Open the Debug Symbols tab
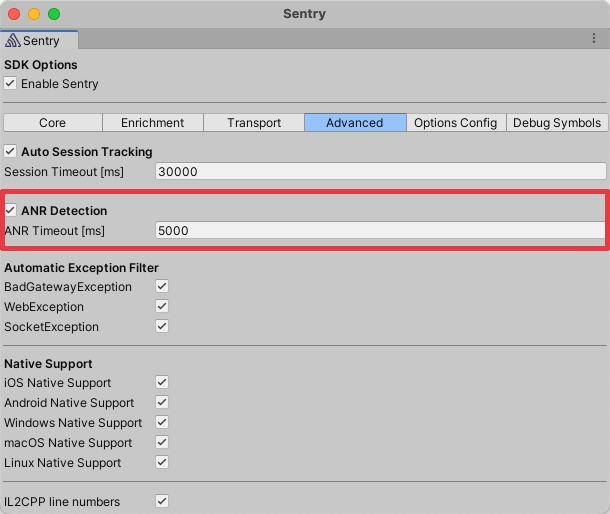The image size is (610, 514). pyautogui.click(x=557, y=123)
